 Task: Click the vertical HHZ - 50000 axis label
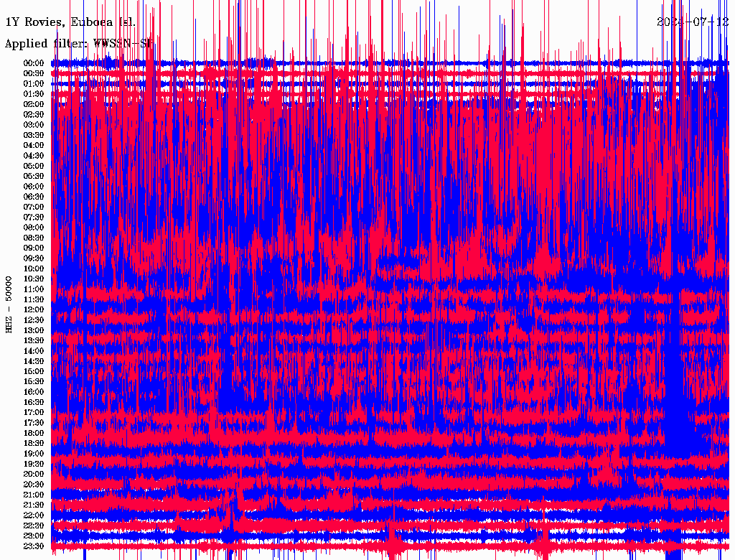point(9,303)
